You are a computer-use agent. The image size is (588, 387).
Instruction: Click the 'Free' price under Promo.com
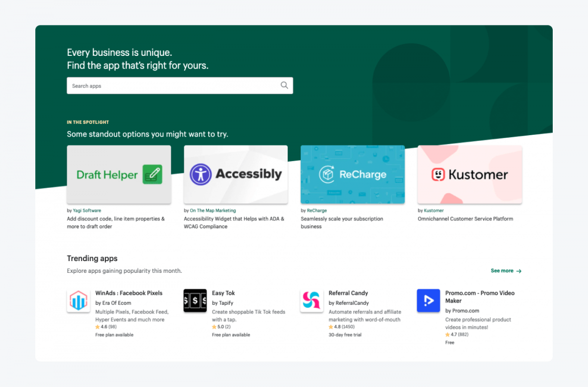tap(450, 343)
